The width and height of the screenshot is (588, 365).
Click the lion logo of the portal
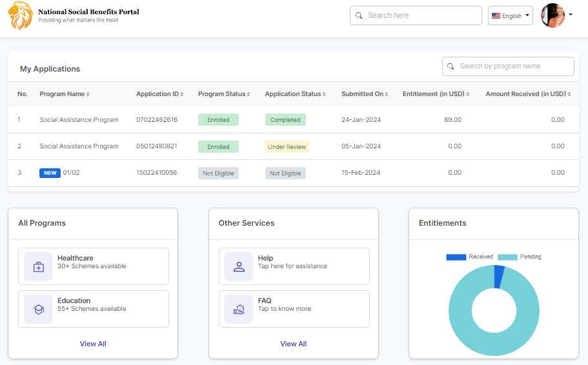point(20,16)
